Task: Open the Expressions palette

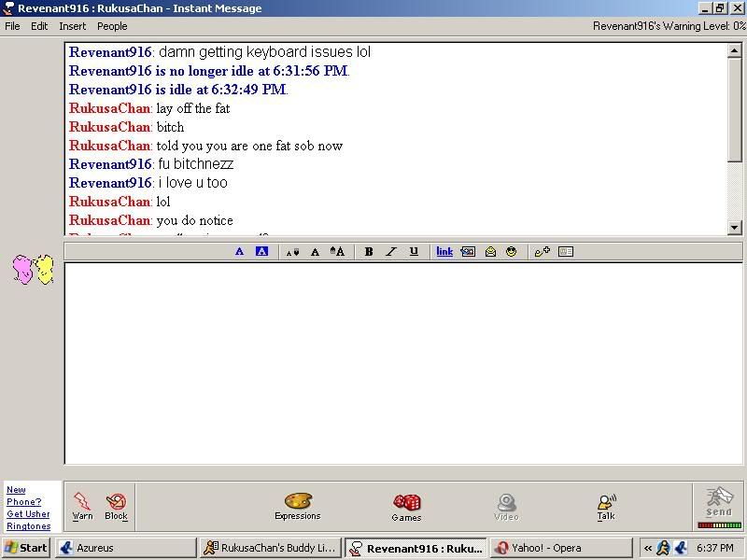Action: pyautogui.click(x=298, y=507)
